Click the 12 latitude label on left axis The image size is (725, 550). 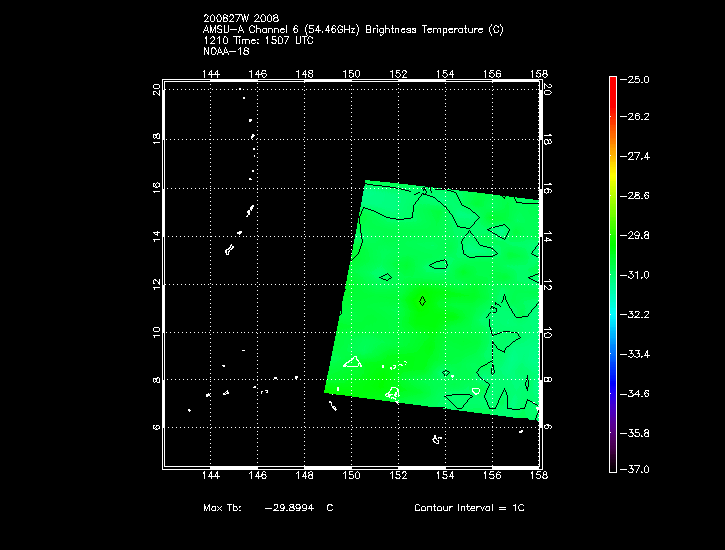pyautogui.click(x=156, y=284)
